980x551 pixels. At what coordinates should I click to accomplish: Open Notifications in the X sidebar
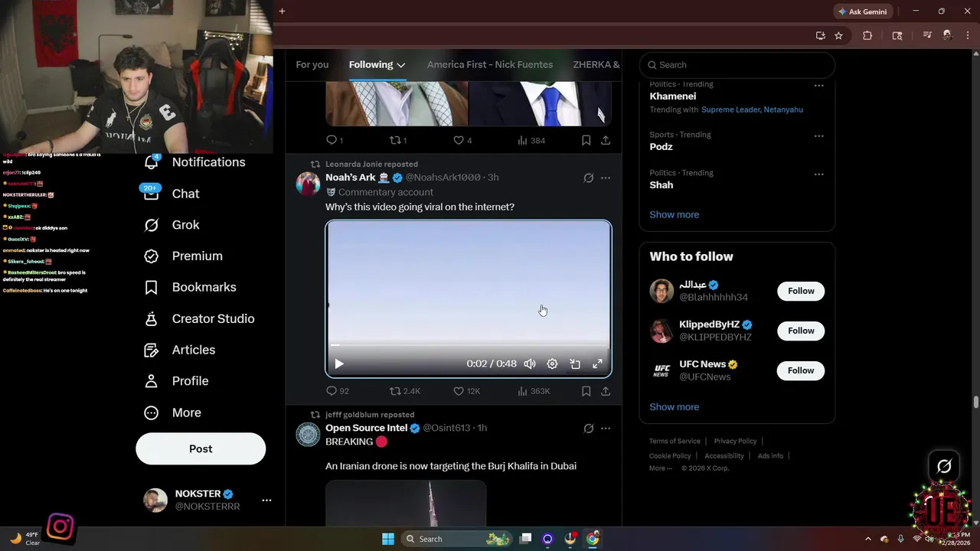point(194,162)
